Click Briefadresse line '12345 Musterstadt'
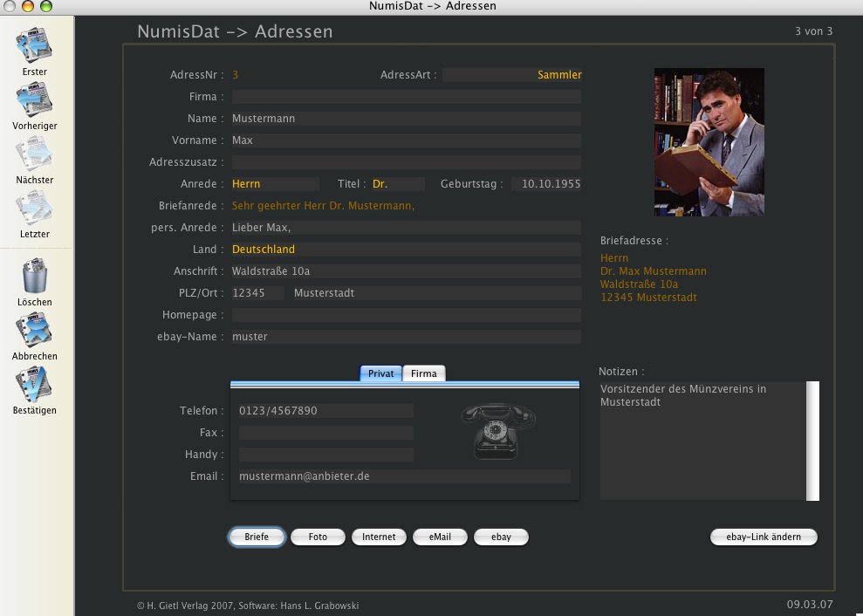Image resolution: width=863 pixels, height=616 pixels. [x=649, y=298]
